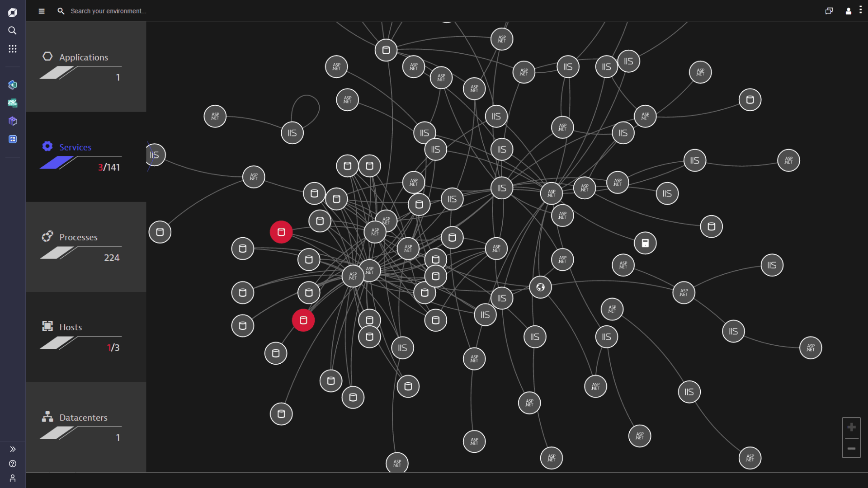Image resolution: width=868 pixels, height=488 pixels.
Task: Click the user profile icon top right
Action: coord(848,11)
